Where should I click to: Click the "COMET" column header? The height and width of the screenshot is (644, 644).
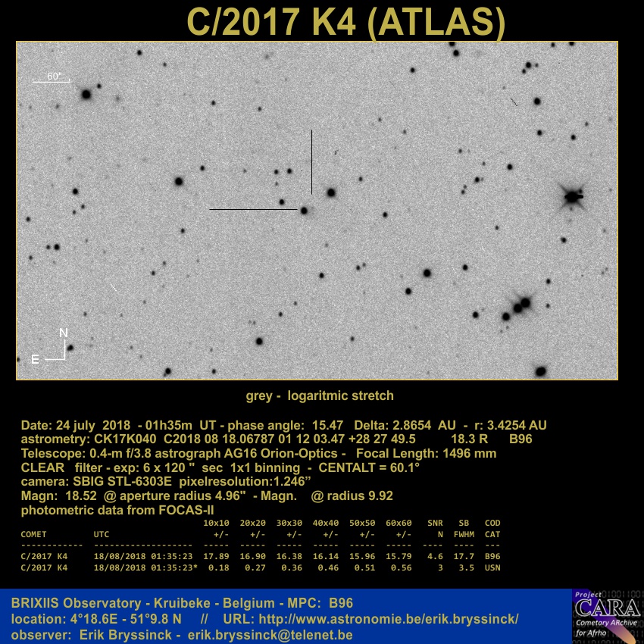tap(33, 535)
